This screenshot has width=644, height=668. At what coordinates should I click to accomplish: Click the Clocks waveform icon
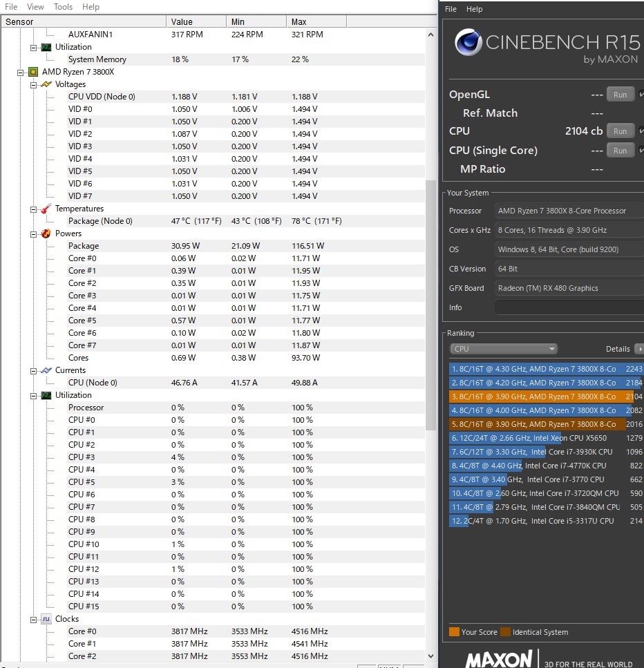(46, 619)
